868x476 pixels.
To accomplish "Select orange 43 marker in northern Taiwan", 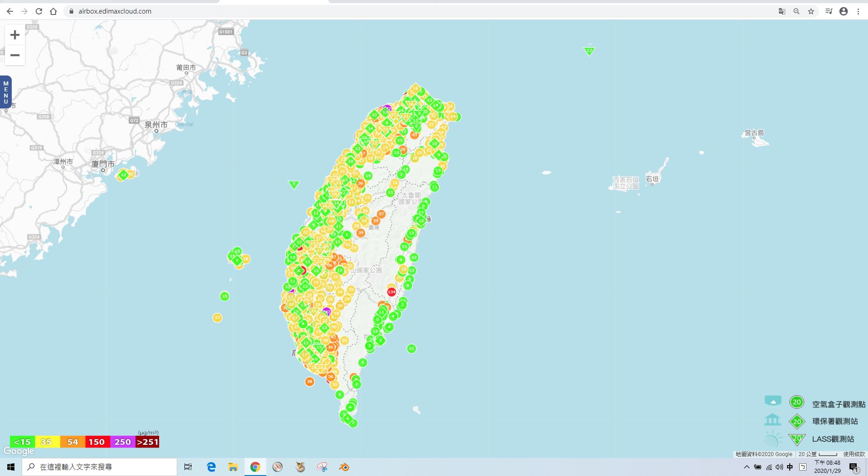I will [x=415, y=134].
